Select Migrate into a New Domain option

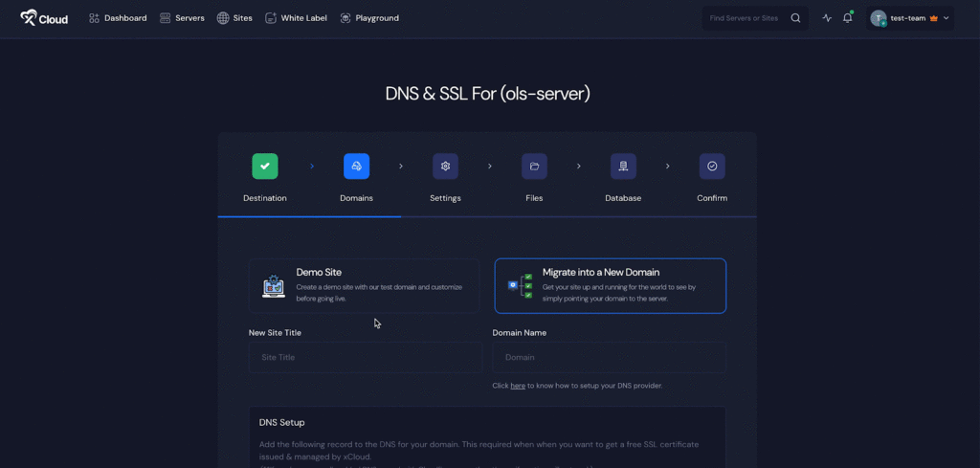pos(610,285)
